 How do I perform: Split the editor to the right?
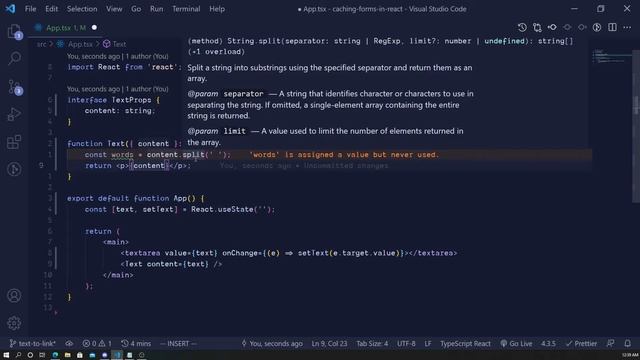click(x=612, y=27)
